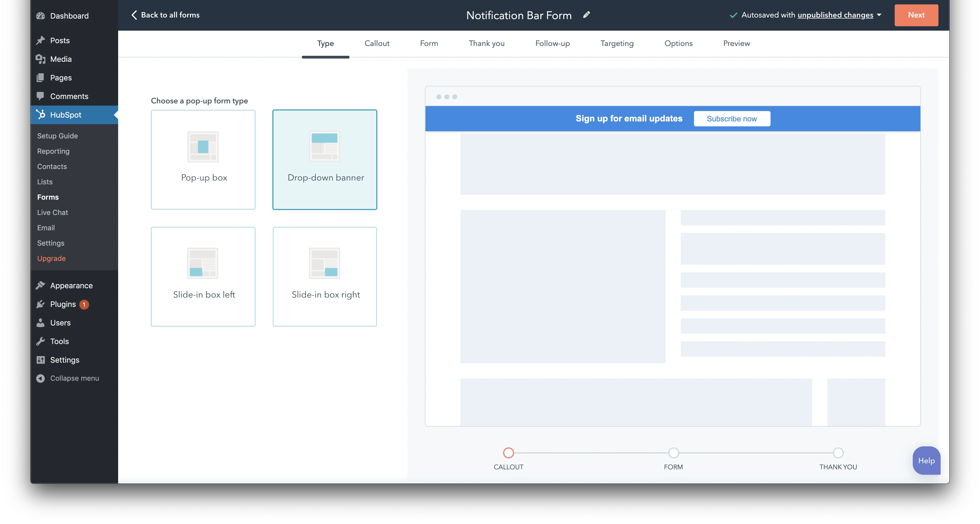Click the Help button

(927, 460)
